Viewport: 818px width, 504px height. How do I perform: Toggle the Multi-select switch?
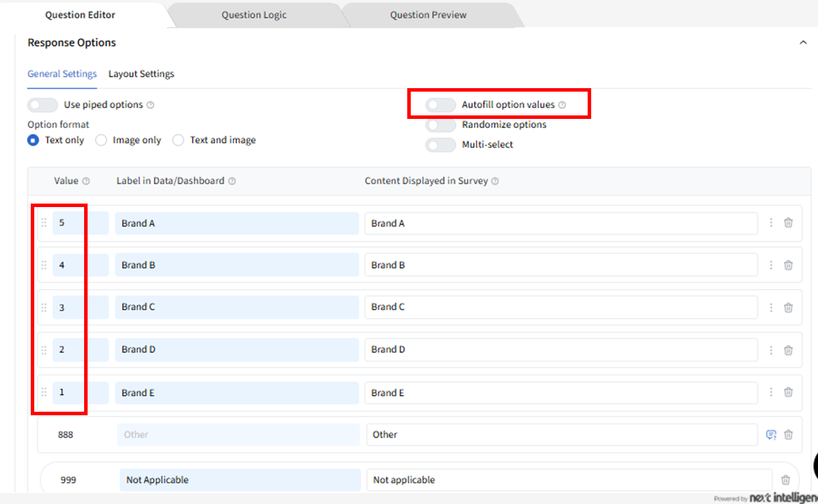click(x=440, y=145)
